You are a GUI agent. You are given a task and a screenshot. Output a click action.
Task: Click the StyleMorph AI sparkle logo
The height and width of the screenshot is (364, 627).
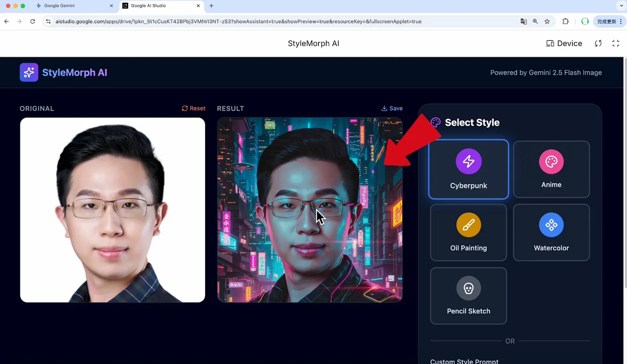coord(29,72)
